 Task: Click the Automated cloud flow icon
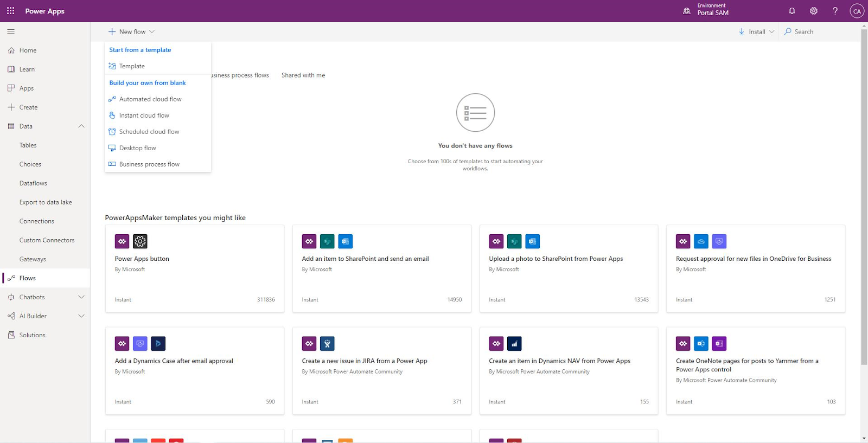click(x=112, y=99)
